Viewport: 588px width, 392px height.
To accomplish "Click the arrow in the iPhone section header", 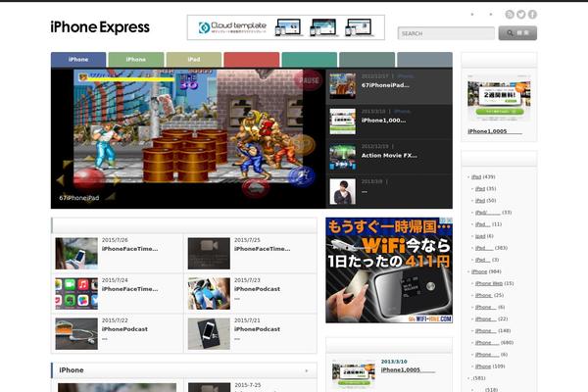I will click(307, 370).
